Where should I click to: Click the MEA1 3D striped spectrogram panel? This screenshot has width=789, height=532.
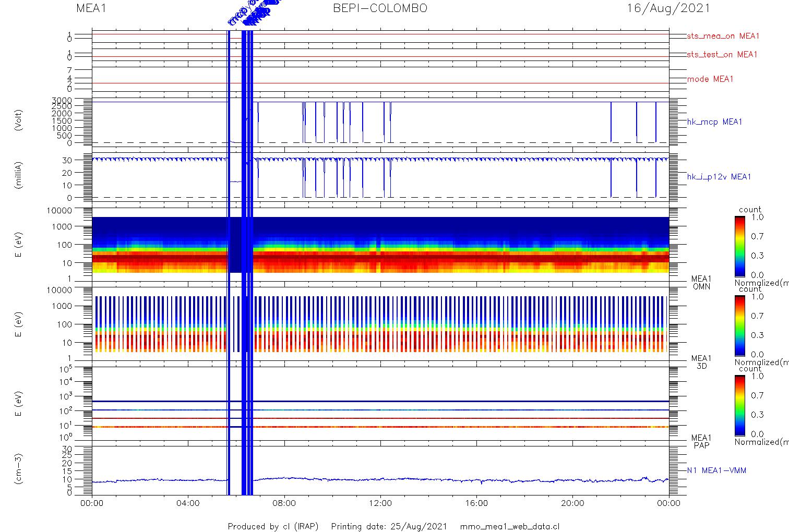pyautogui.click(x=380, y=324)
